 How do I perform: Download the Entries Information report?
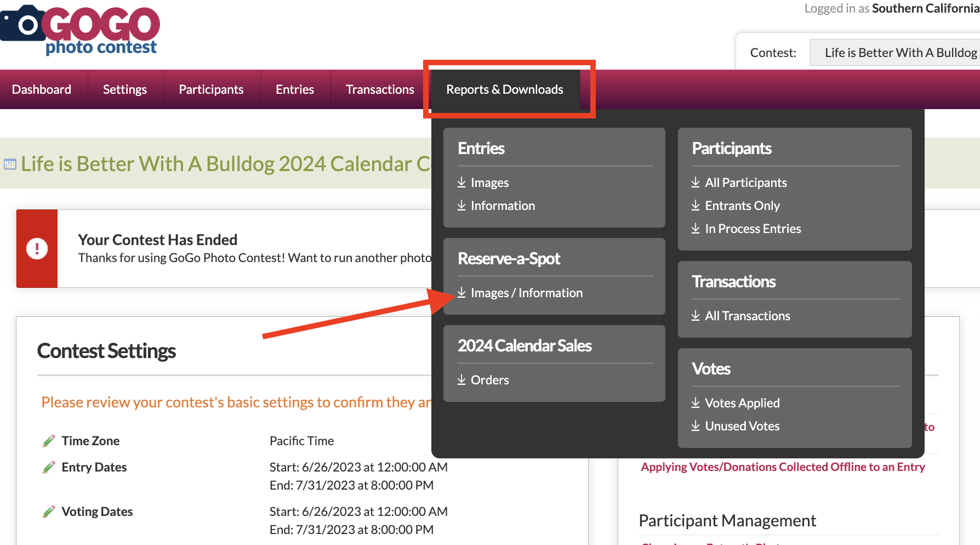(x=503, y=206)
